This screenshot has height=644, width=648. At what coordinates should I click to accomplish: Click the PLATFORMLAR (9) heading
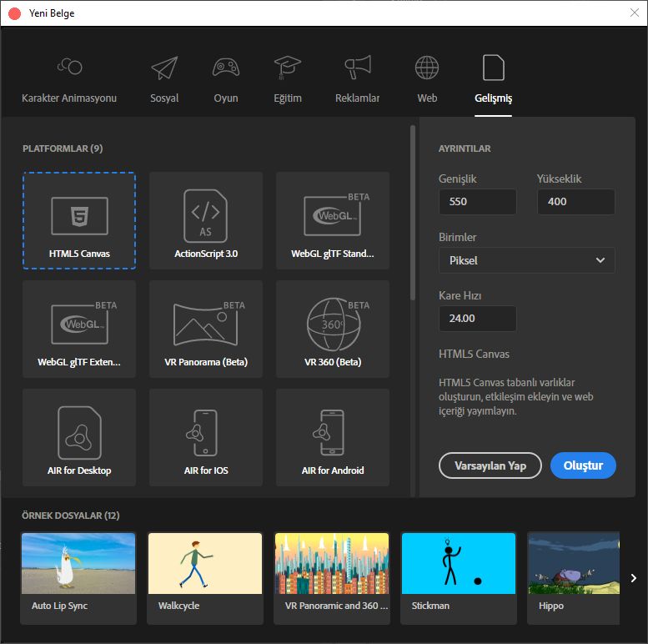63,148
